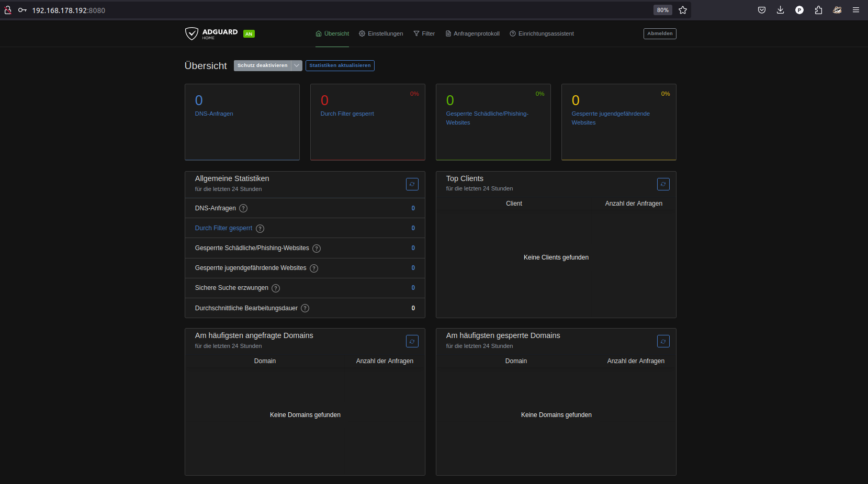The image size is (868, 484).
Task: Refresh the Top Clients panel
Action: [663, 184]
